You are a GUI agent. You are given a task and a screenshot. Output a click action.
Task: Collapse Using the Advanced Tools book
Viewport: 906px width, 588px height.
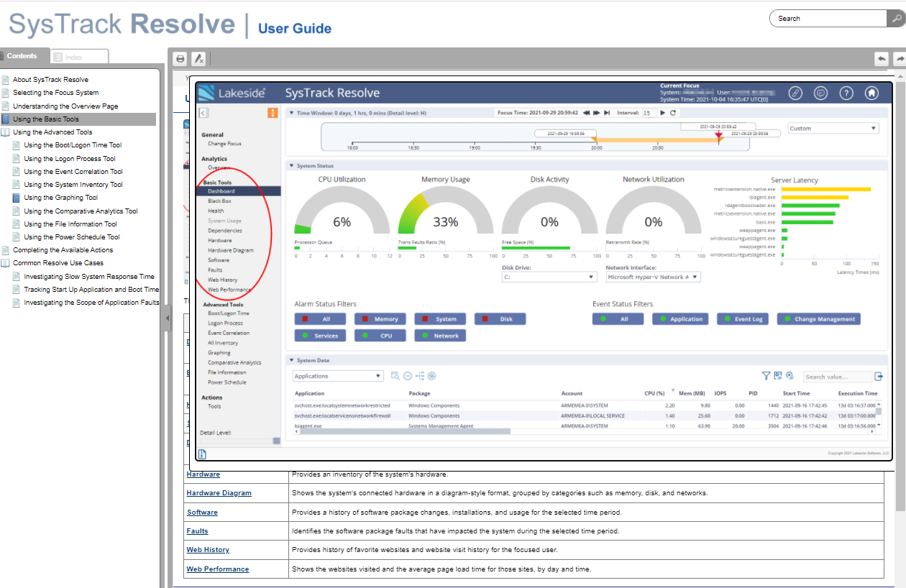5,132
